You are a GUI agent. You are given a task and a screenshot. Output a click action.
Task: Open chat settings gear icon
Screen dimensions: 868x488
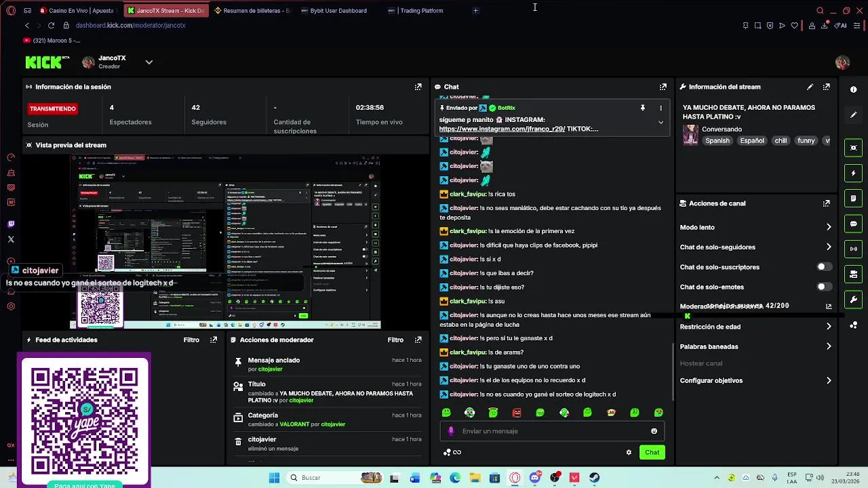click(629, 452)
